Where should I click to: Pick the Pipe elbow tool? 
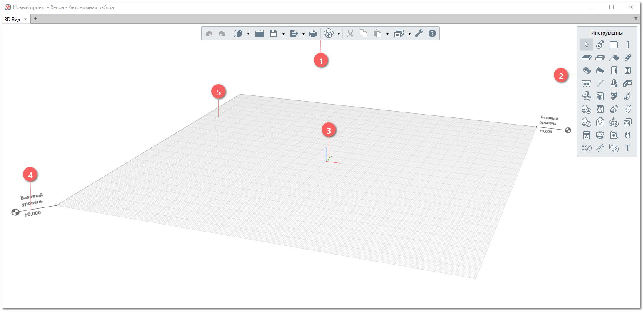tap(628, 96)
